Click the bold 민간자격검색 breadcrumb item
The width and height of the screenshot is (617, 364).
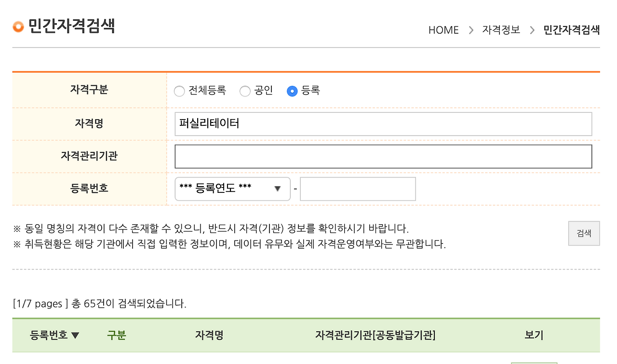[x=572, y=30]
